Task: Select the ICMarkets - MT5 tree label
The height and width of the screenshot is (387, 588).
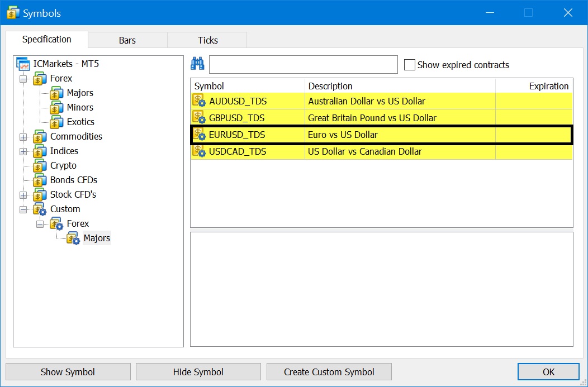Action: (x=66, y=64)
